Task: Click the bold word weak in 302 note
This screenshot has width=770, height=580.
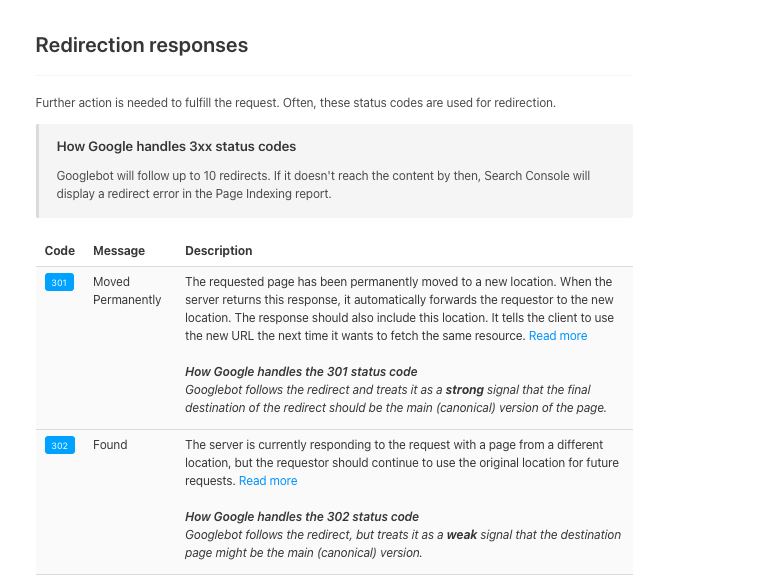Action: tap(462, 535)
